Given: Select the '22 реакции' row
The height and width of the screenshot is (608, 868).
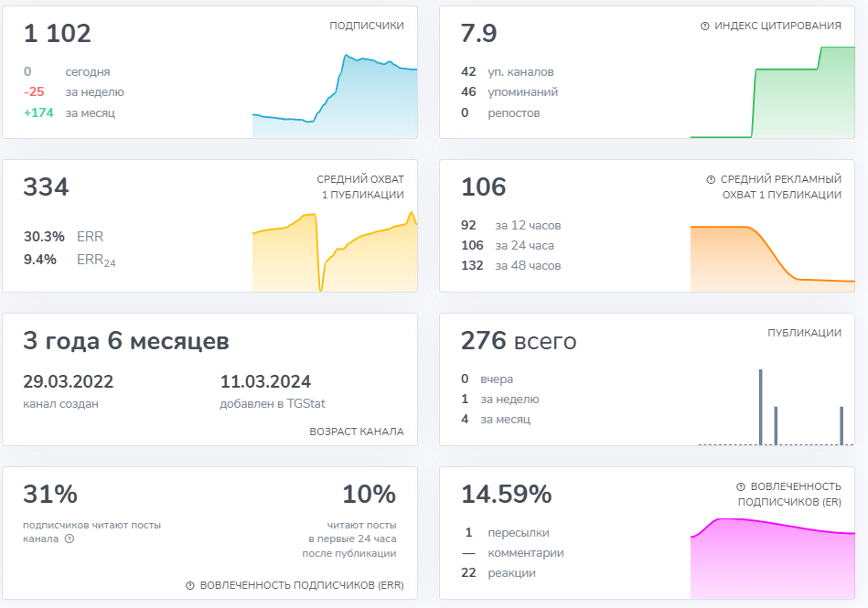Looking at the screenshot, I should [499, 573].
